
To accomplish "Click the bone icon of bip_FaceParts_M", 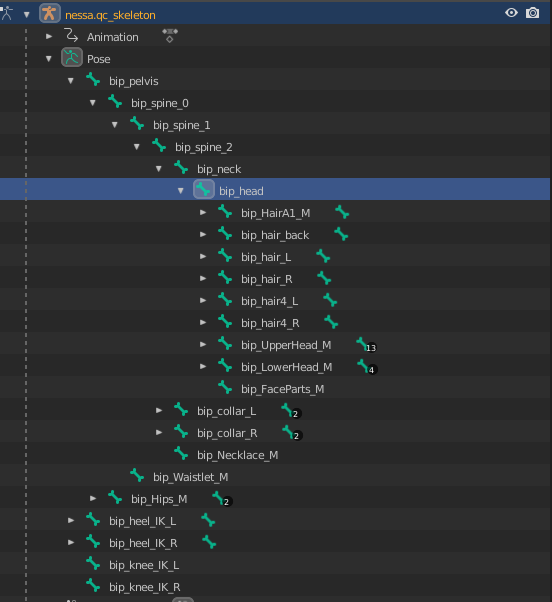I will pos(225,388).
